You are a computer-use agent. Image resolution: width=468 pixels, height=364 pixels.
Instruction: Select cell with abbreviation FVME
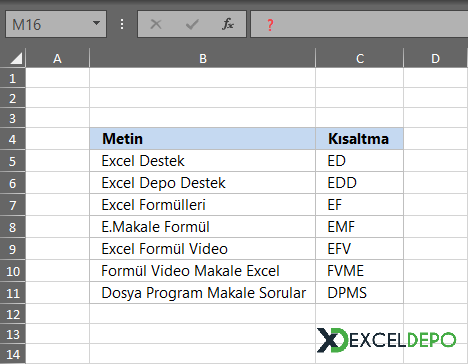(360, 271)
